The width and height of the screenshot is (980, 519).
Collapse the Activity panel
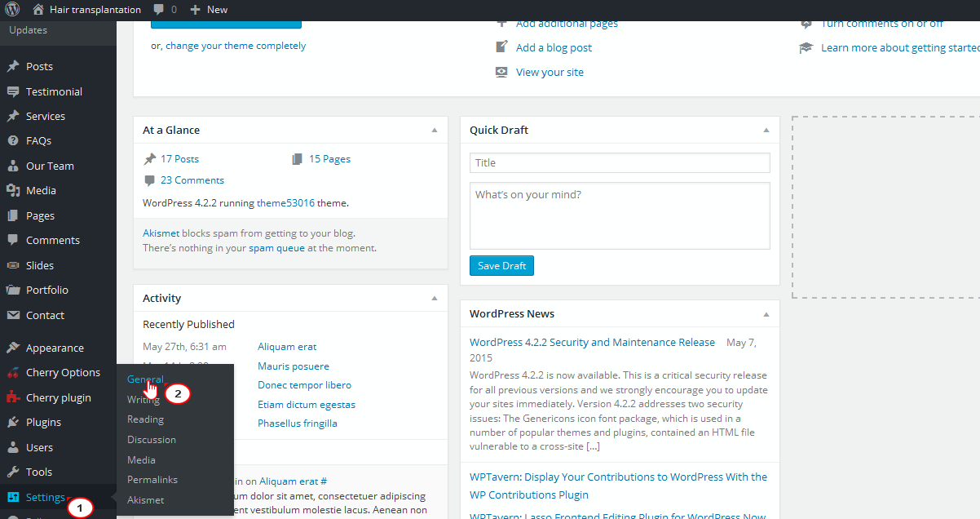(435, 298)
